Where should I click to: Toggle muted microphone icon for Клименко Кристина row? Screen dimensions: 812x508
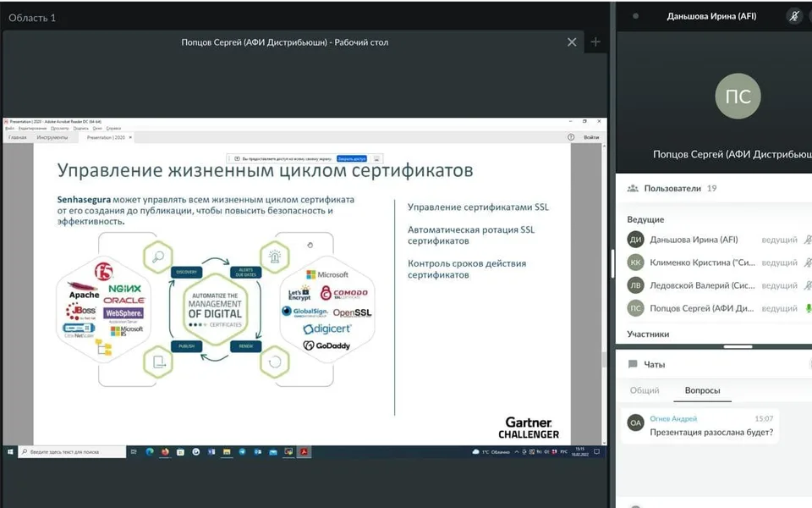coord(808,262)
